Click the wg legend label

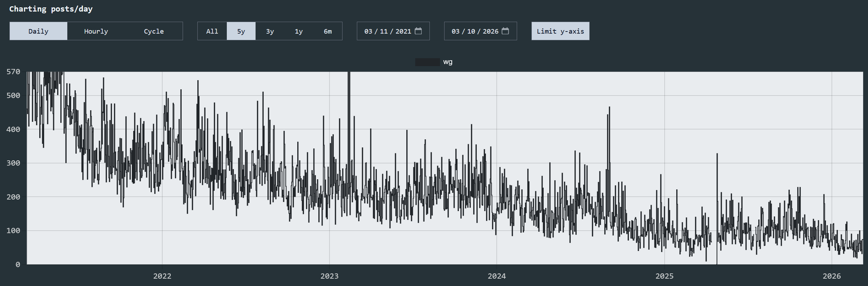448,62
